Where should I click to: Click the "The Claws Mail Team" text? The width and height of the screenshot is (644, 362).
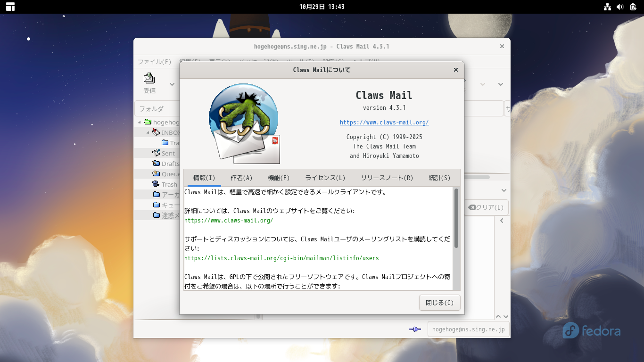384,147
